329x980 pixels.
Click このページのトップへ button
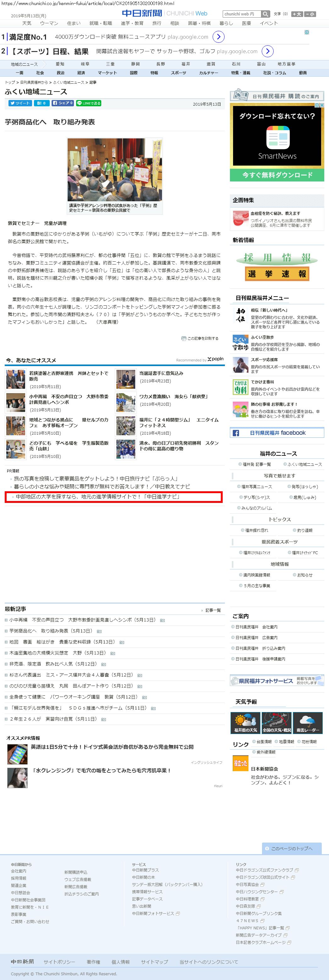(x=292, y=848)
